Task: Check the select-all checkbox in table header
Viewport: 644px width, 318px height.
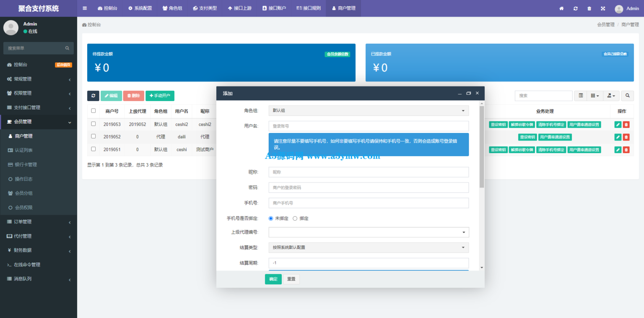Action: (x=93, y=111)
